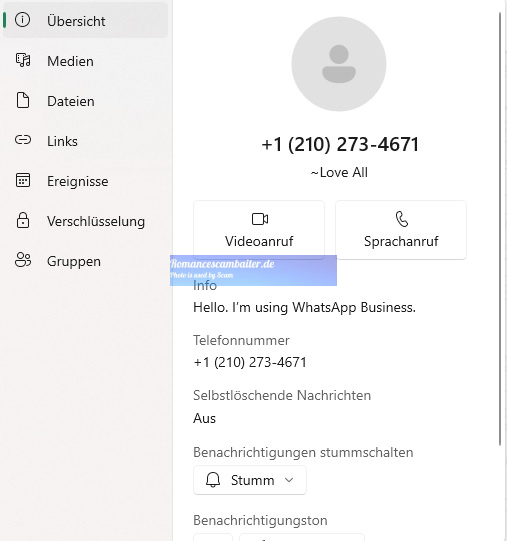507x541 pixels.
Task: Click the Verschlüsselung lock icon
Action: pos(23,220)
